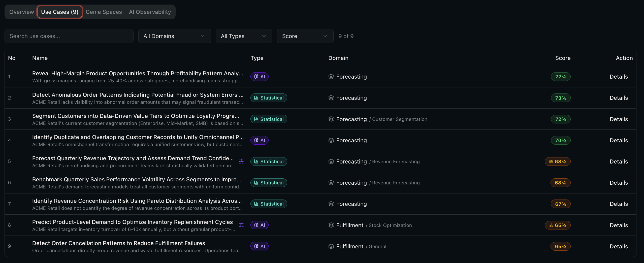Screen dimensions: 644x263
Task: Open the AI Observability tab
Action: click(150, 12)
